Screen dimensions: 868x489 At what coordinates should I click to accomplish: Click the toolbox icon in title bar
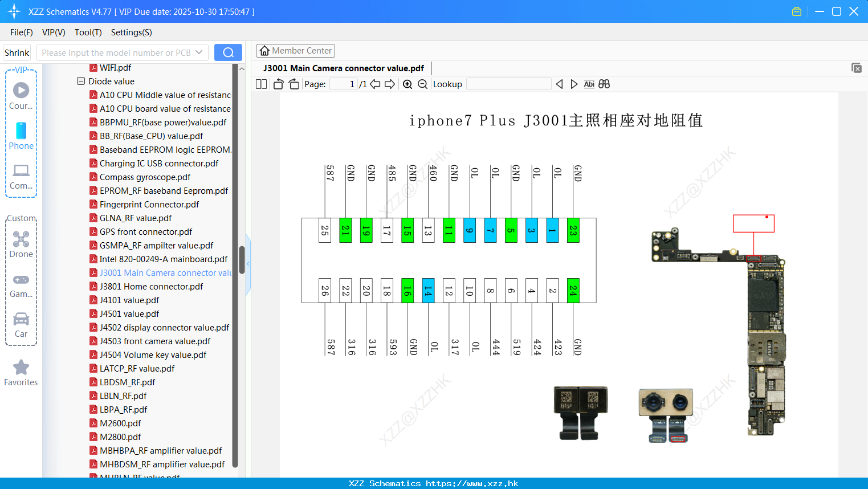[x=797, y=11]
